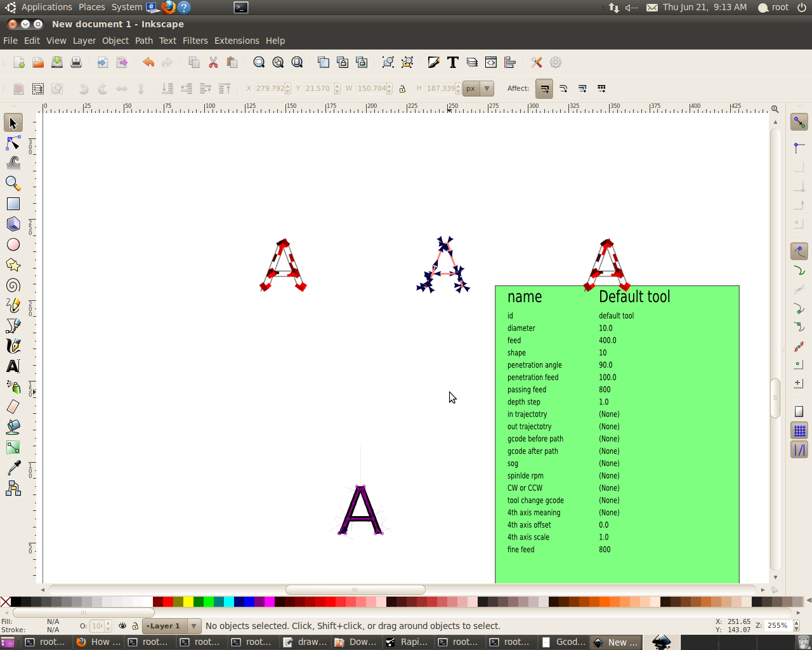Switch to the Gcod... taskbar window

click(x=564, y=642)
